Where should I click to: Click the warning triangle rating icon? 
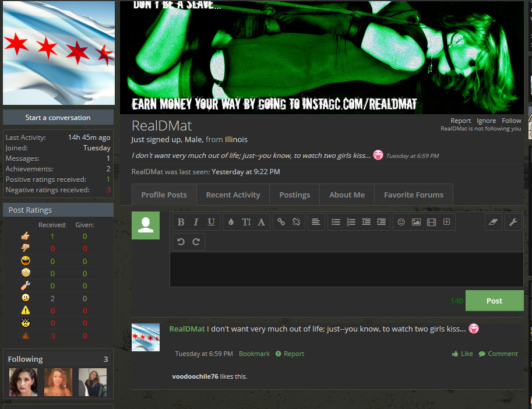pos(26,311)
